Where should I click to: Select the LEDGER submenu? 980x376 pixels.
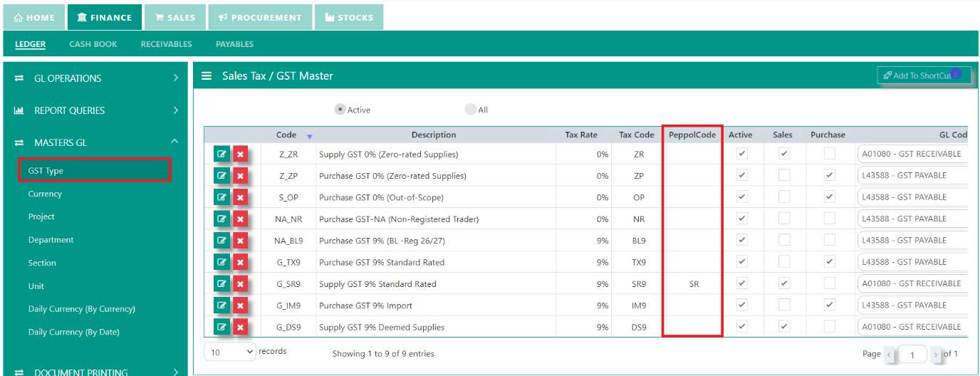[30, 44]
